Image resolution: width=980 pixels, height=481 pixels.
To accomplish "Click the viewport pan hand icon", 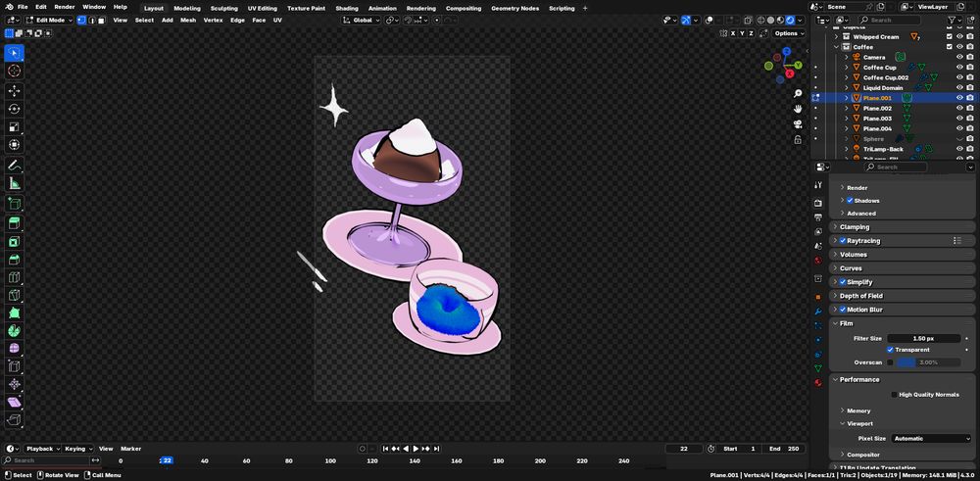I will (798, 109).
